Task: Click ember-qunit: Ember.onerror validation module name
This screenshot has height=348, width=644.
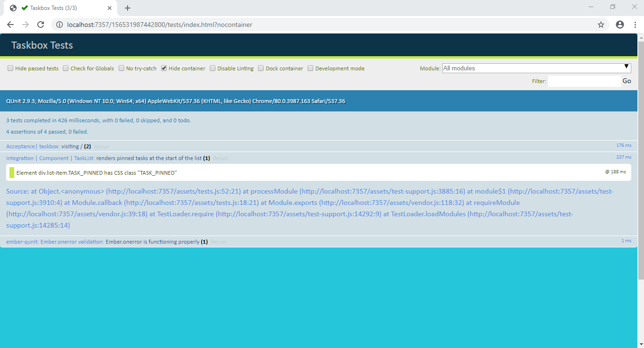Action: click(x=55, y=242)
